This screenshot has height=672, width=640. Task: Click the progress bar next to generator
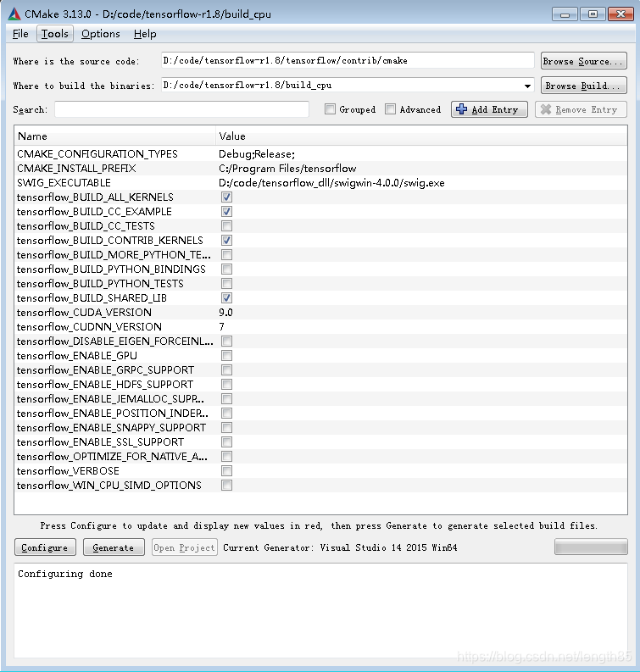(591, 547)
